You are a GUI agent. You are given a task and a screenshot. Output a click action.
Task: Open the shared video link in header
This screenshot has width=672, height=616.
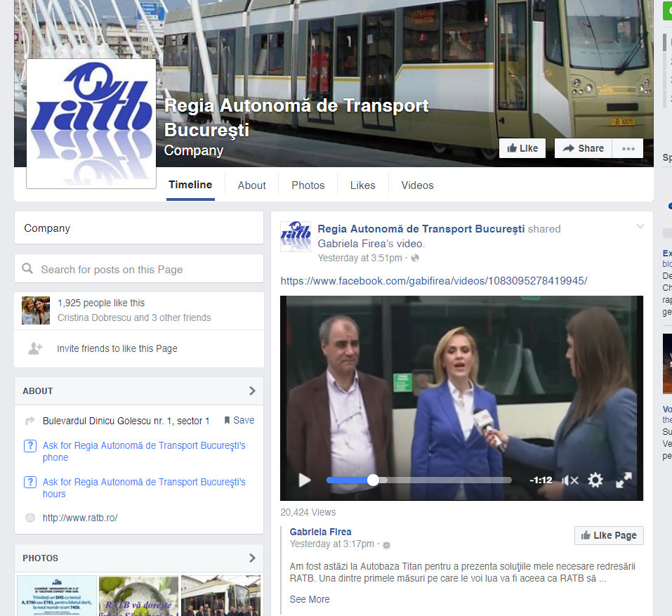click(x=409, y=244)
